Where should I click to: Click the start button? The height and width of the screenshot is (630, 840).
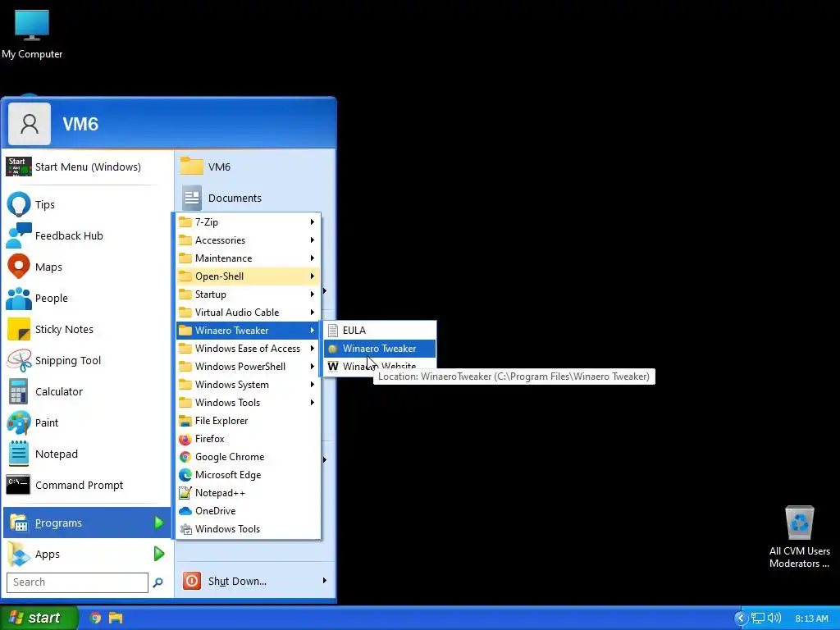[x=39, y=618]
